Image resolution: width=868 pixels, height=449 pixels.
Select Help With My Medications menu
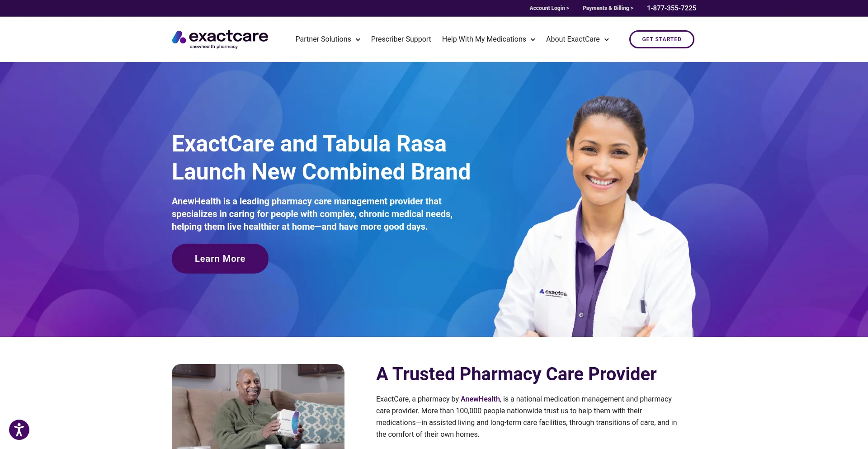pyautogui.click(x=484, y=39)
